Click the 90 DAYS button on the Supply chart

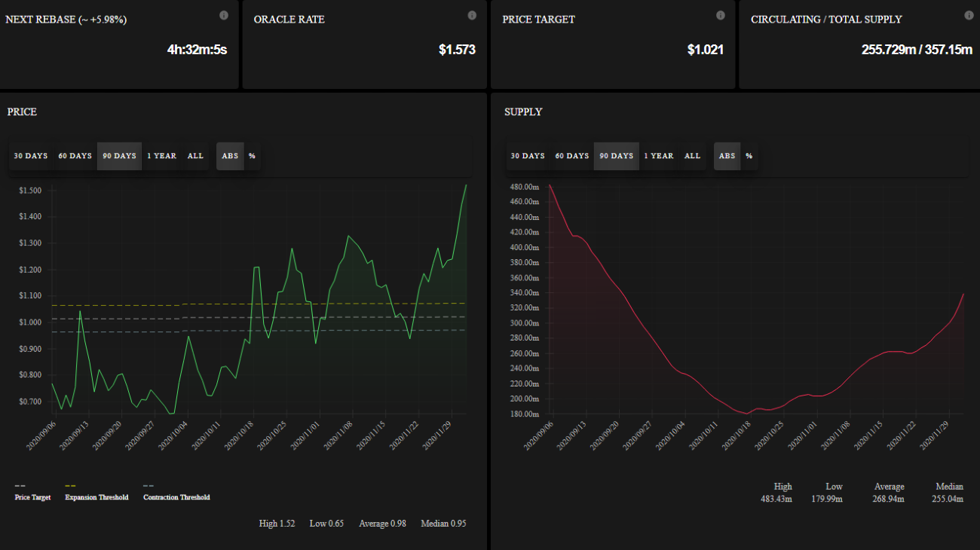tap(616, 156)
